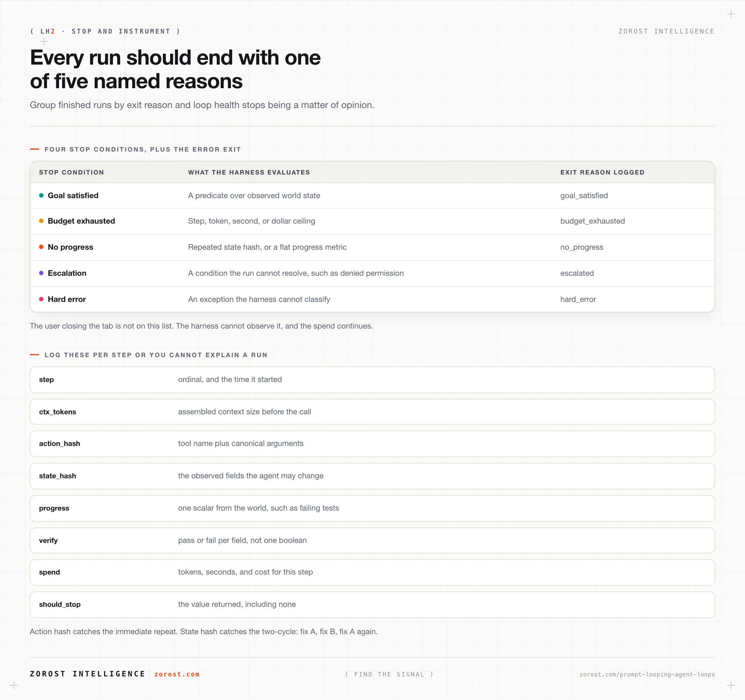
Task: Click the budget_exhausted exit reason value
Action: (x=593, y=221)
